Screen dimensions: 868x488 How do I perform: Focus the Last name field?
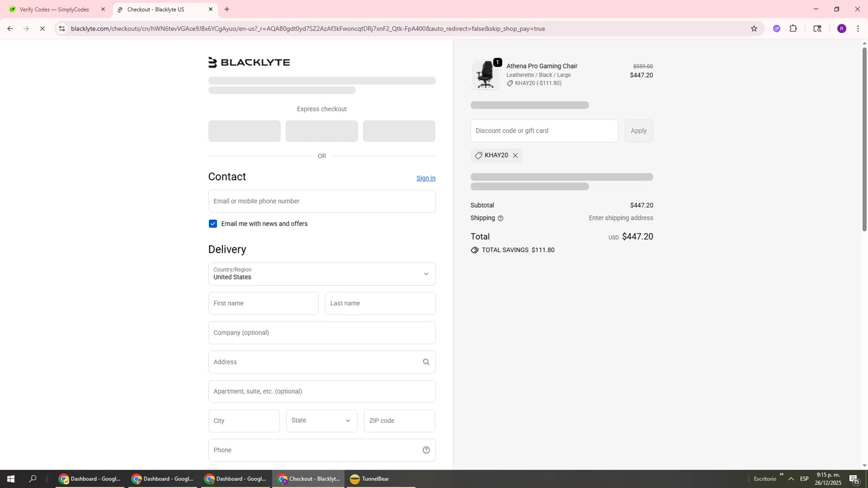380,304
